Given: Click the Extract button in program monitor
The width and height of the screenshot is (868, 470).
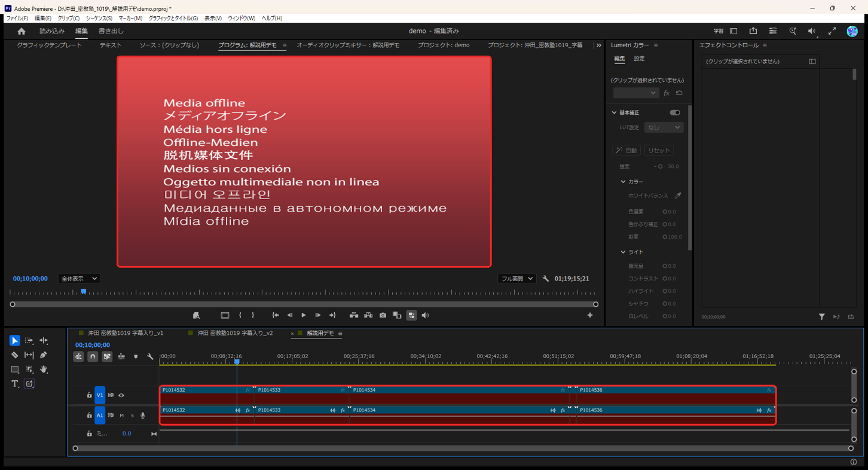Looking at the screenshot, I should pos(368,315).
